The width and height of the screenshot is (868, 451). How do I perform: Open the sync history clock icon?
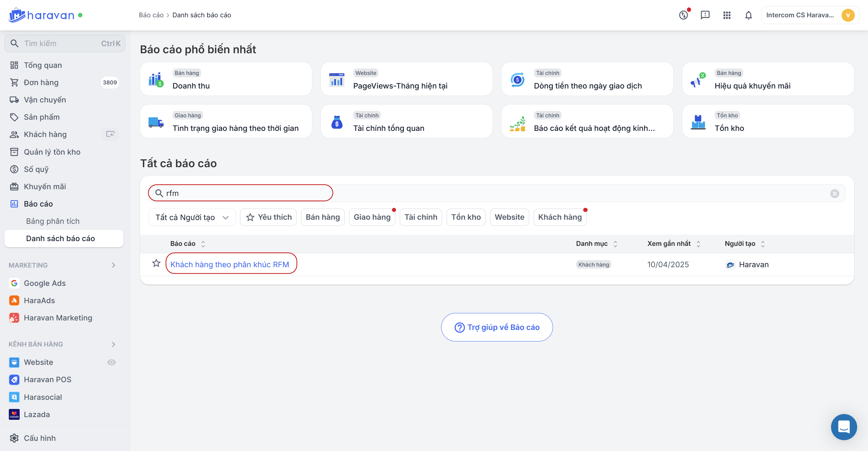tap(683, 15)
